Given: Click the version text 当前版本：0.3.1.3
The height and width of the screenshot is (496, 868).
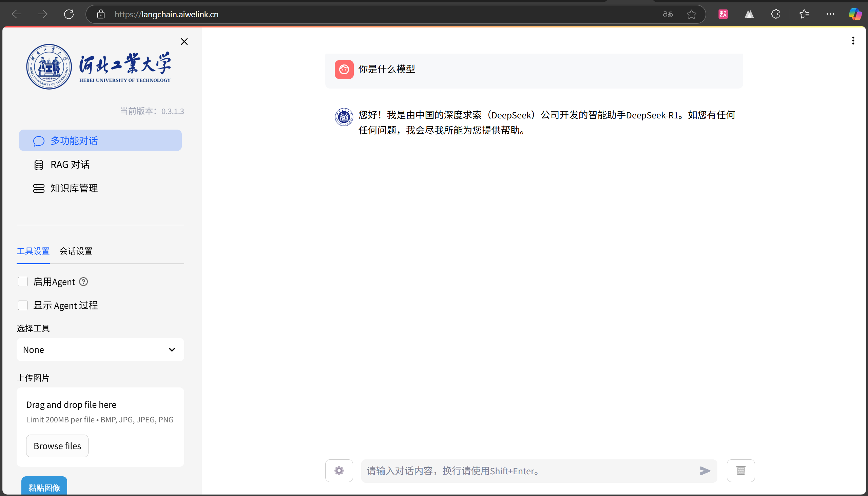Looking at the screenshot, I should coord(152,111).
